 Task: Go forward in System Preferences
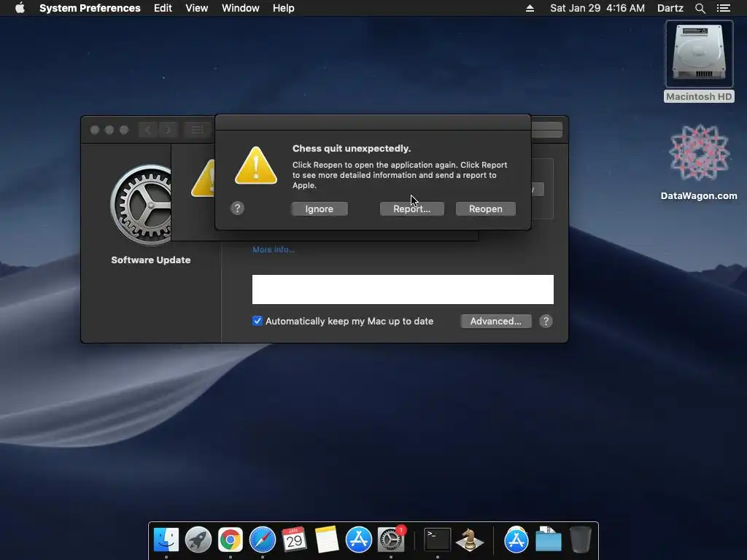click(x=168, y=130)
